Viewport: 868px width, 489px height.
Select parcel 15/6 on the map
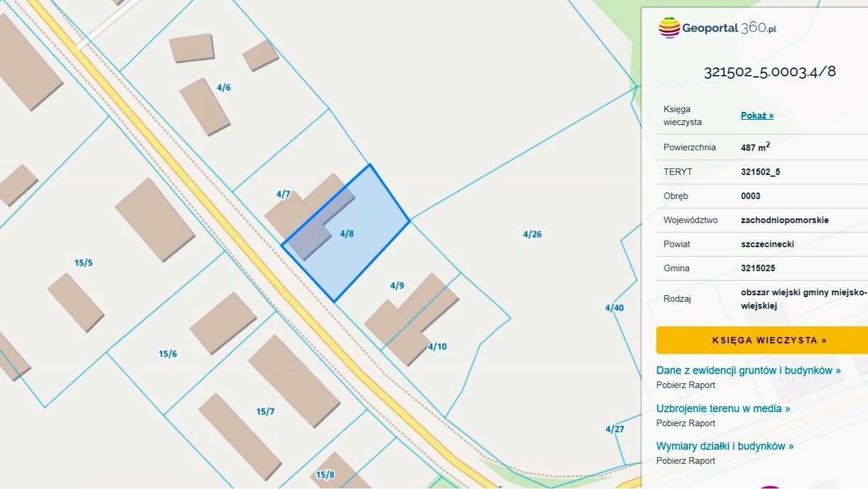click(168, 354)
